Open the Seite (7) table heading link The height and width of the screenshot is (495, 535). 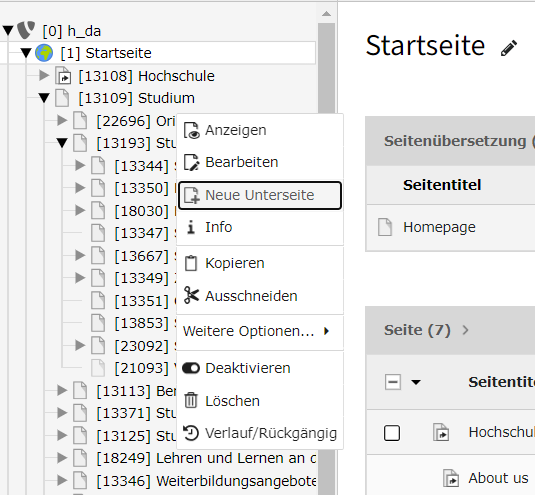(x=417, y=330)
